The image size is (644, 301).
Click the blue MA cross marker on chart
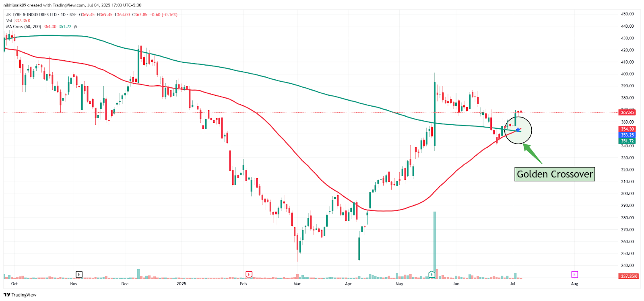[x=518, y=130]
